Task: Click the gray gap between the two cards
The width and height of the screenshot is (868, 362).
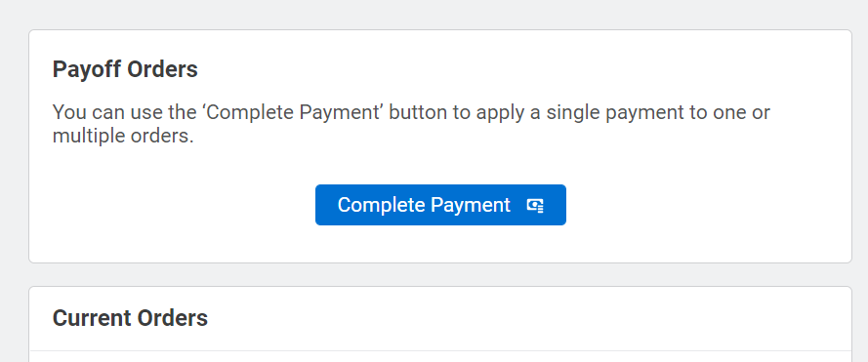Action: point(440,274)
